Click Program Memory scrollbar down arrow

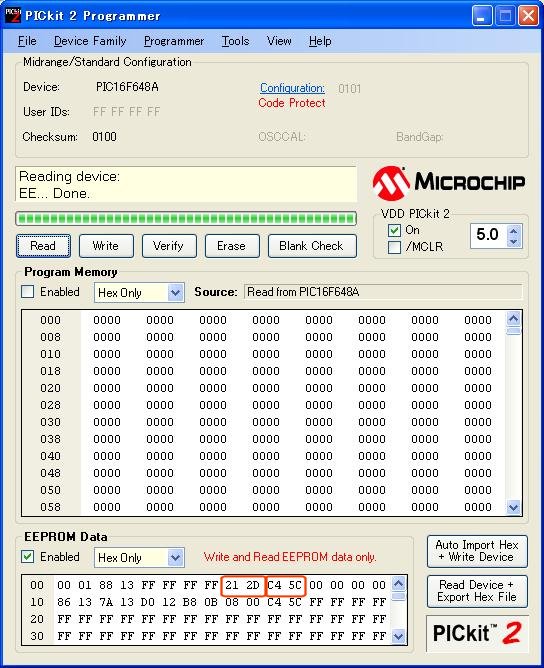tap(513, 507)
